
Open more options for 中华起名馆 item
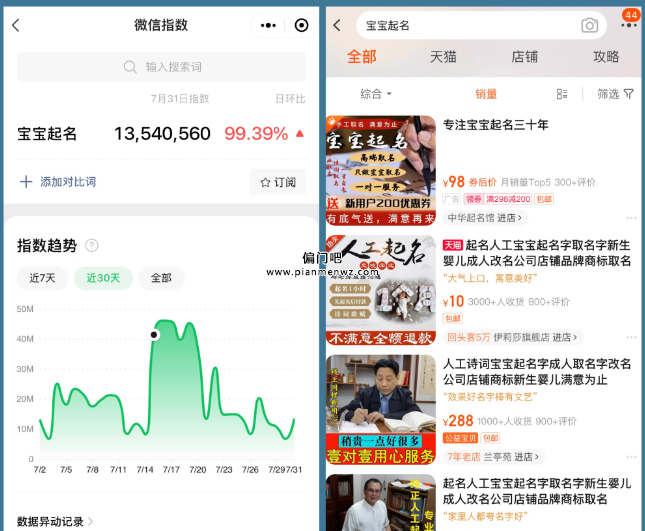(x=631, y=218)
